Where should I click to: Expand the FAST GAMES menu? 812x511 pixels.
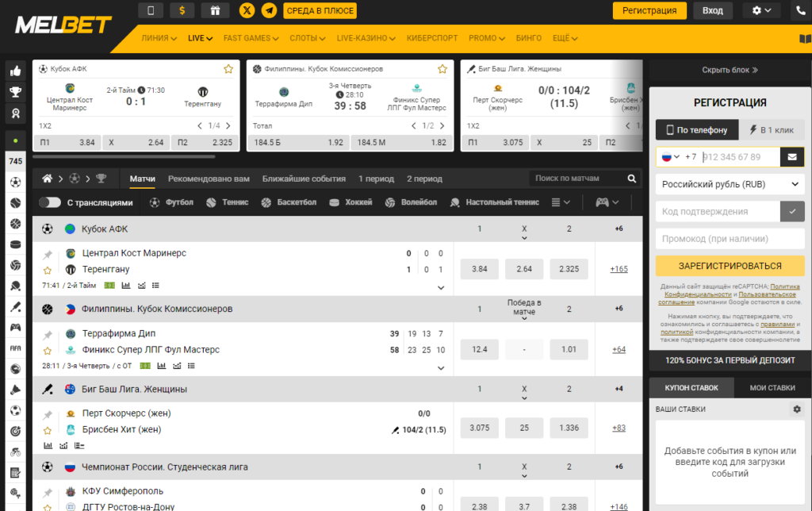(251, 38)
